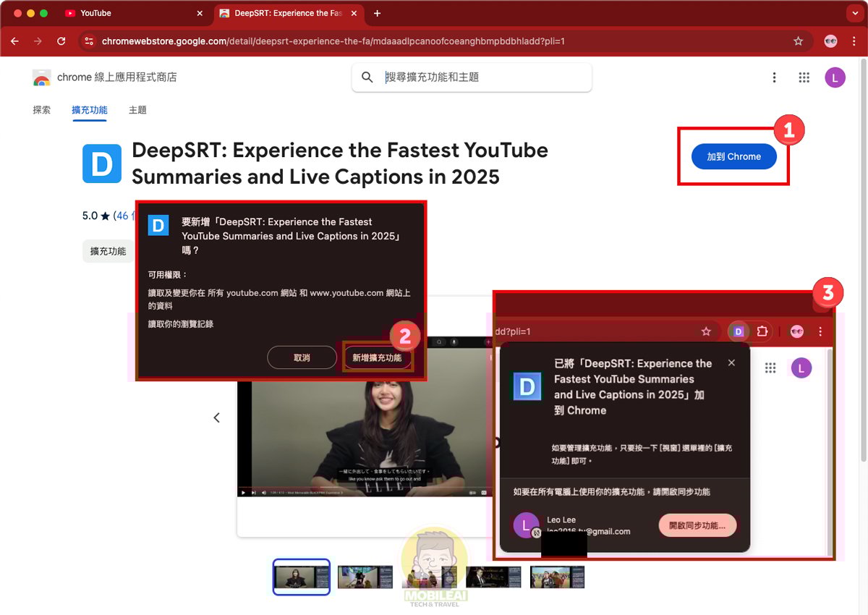Click the Chrome Web Store logo
Viewport: 868px width, 615px height.
(42, 77)
